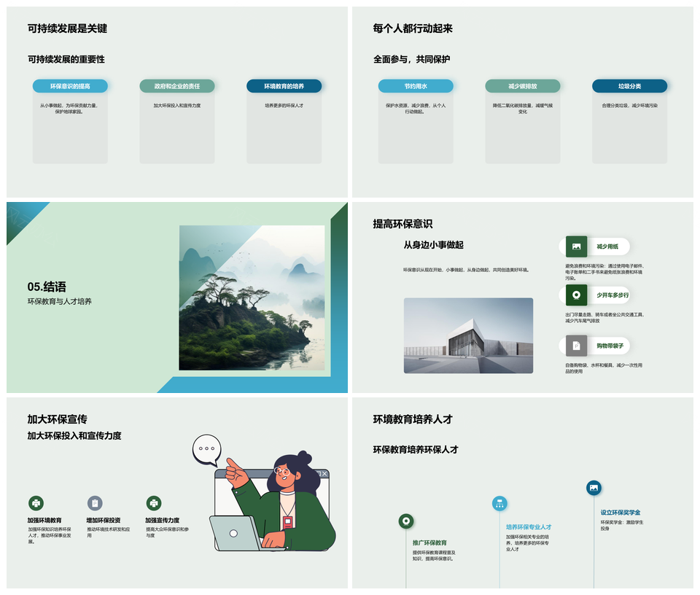The height and width of the screenshot is (595, 700).
Task: Open the misty mountain landscape image
Action: tap(252, 297)
